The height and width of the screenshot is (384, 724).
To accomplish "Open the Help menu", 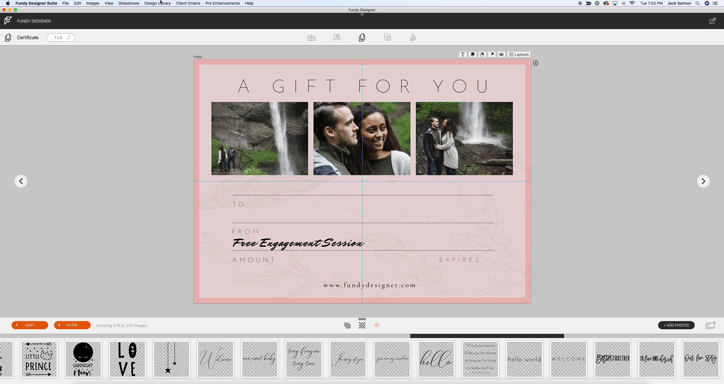I will coord(249,3).
